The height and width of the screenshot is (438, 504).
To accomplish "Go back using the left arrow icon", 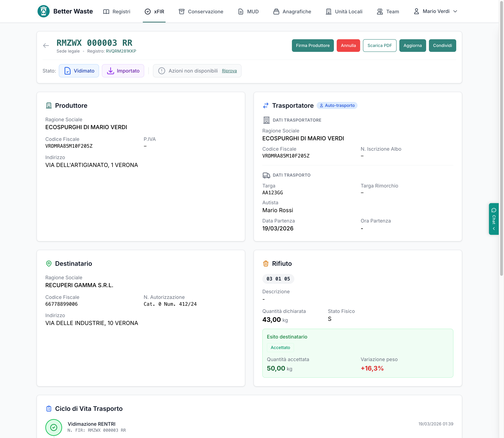I will click(x=46, y=45).
